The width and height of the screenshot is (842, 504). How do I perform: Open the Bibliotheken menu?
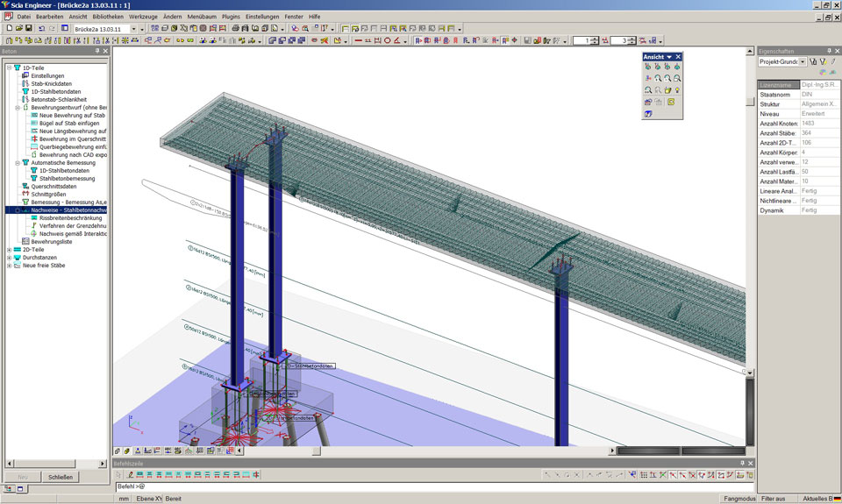[108, 17]
